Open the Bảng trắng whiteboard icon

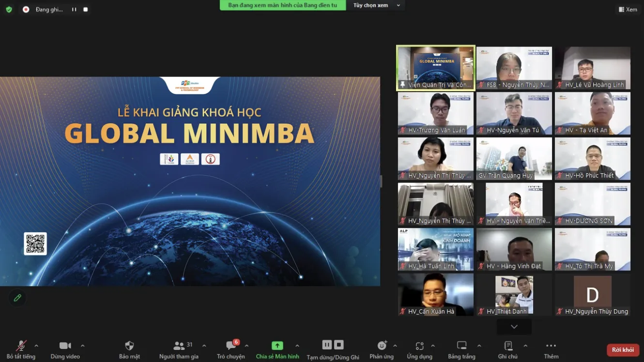461,346
